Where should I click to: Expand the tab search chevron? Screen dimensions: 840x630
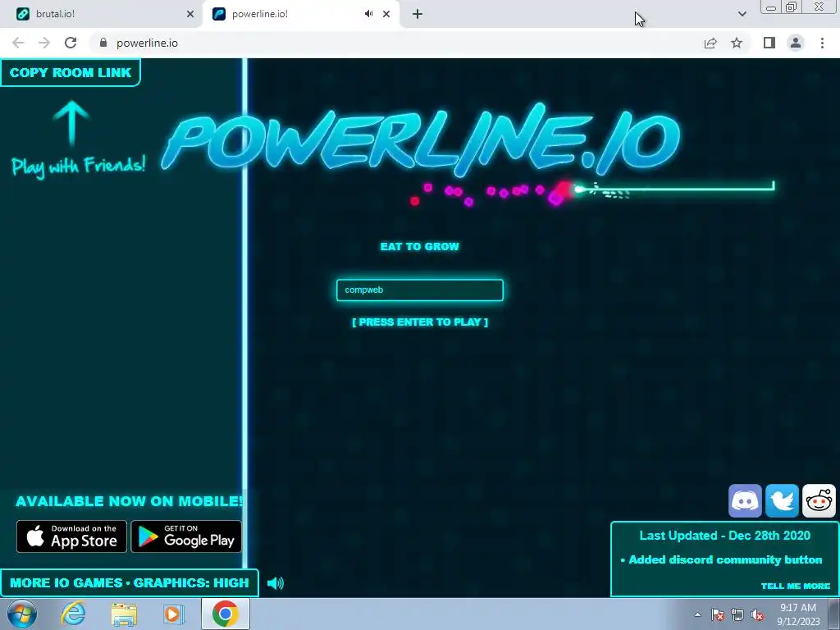pyautogui.click(x=742, y=14)
